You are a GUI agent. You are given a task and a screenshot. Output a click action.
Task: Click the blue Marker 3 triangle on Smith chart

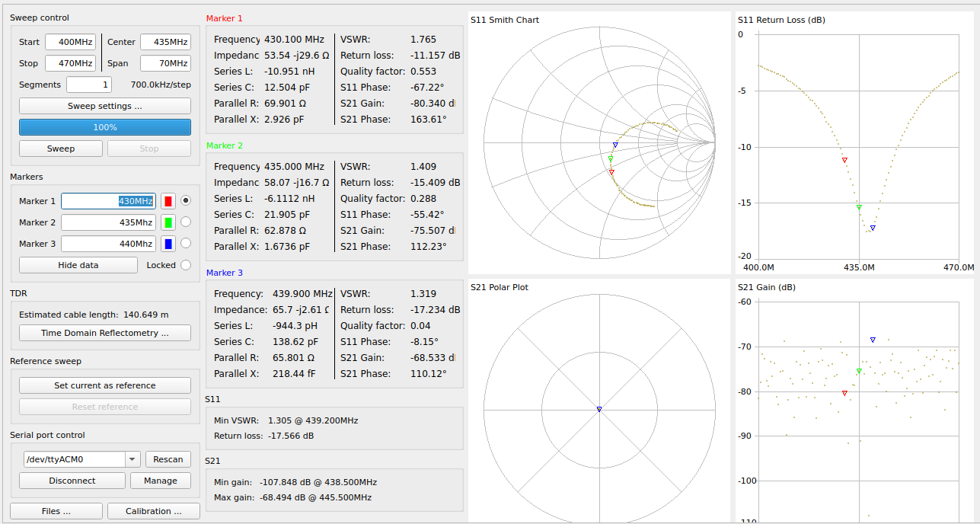615,145
